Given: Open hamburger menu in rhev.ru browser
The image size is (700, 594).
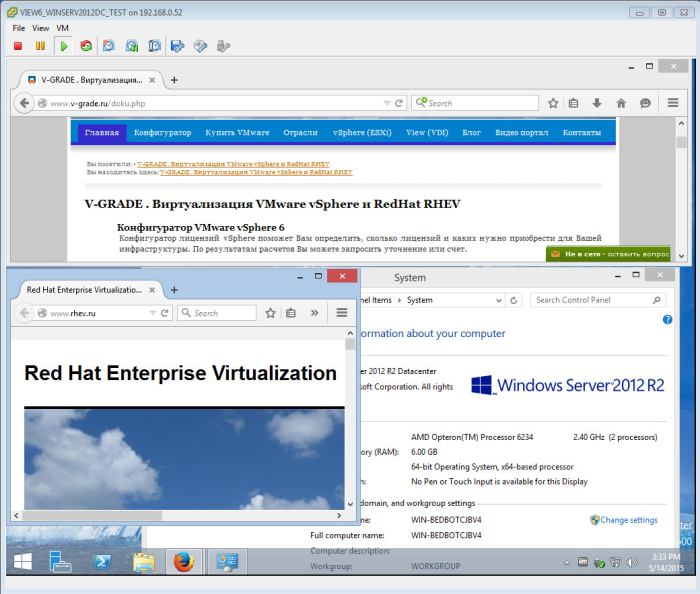Looking at the screenshot, I should (342, 313).
